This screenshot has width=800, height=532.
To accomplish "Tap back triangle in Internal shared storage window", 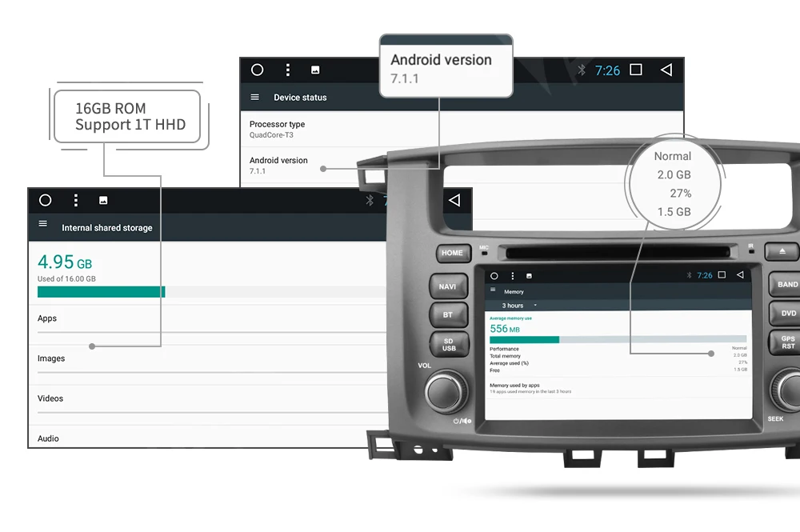I will coord(454,200).
